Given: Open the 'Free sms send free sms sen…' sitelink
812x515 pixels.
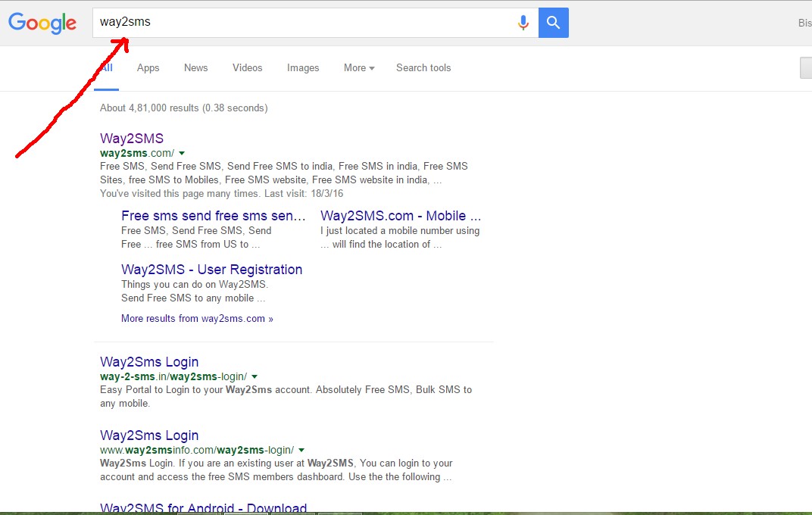Looking at the screenshot, I should pyautogui.click(x=214, y=215).
